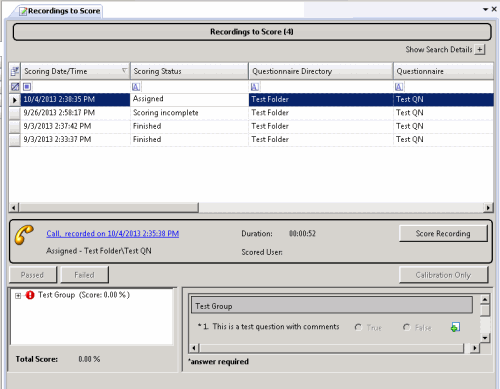Click the Duration value 00:00:52
The width and height of the screenshot is (500, 389).
point(302,234)
